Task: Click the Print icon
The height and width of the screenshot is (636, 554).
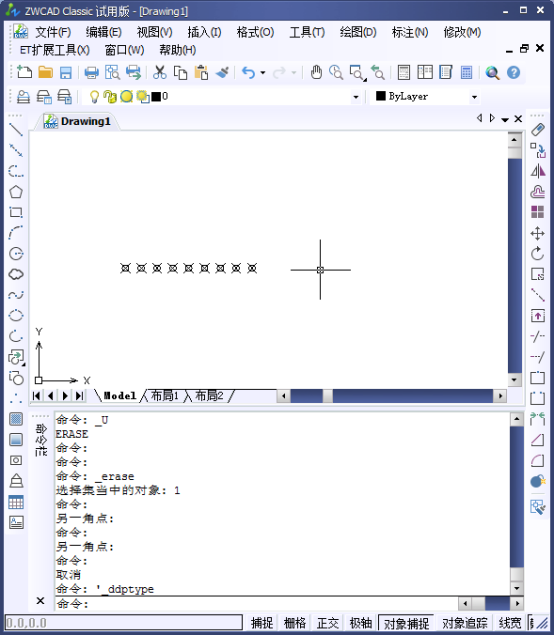Action: click(92, 73)
